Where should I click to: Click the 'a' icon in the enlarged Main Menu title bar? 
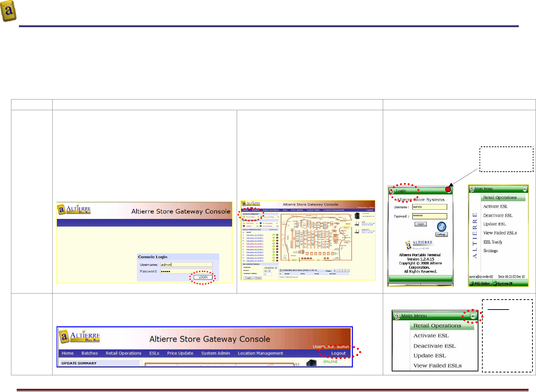pos(397,316)
